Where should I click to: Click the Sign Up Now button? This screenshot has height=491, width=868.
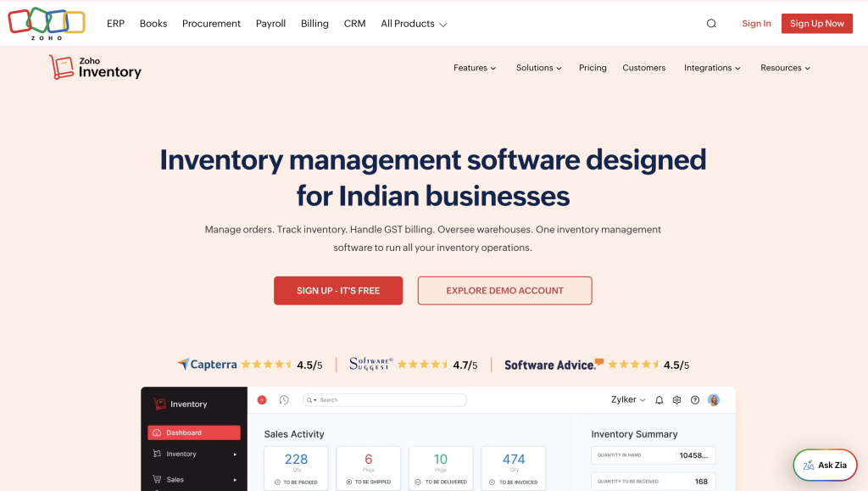817,23
